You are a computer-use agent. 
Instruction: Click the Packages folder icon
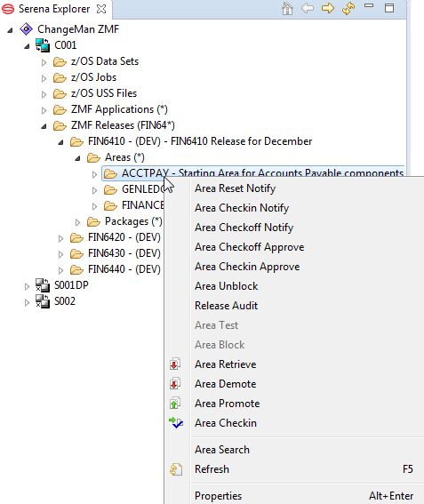(x=93, y=221)
